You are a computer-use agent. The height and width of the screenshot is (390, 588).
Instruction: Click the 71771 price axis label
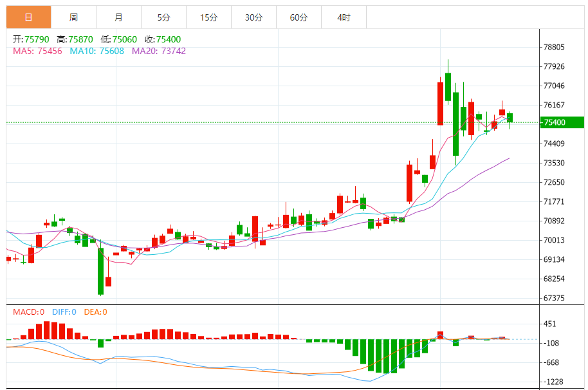pos(554,201)
